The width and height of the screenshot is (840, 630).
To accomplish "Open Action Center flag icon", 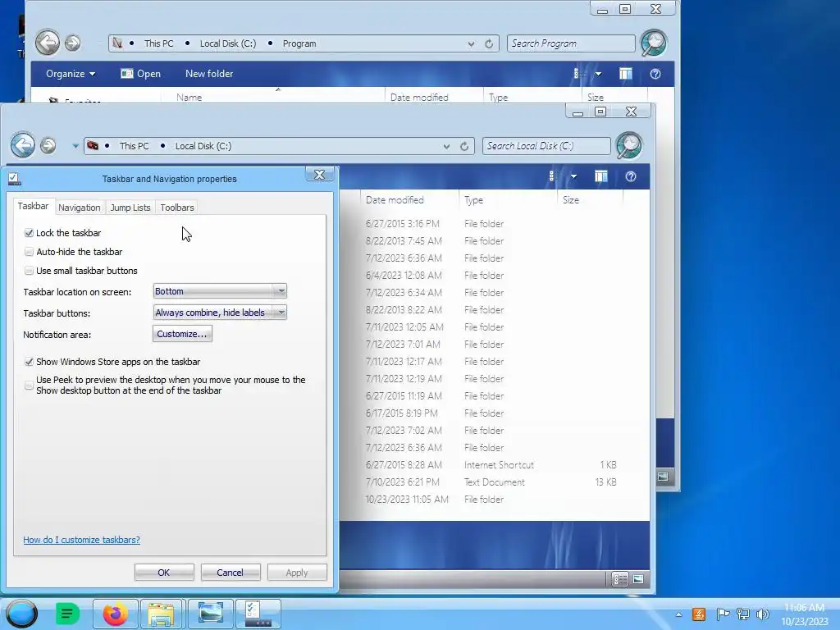I will (723, 614).
